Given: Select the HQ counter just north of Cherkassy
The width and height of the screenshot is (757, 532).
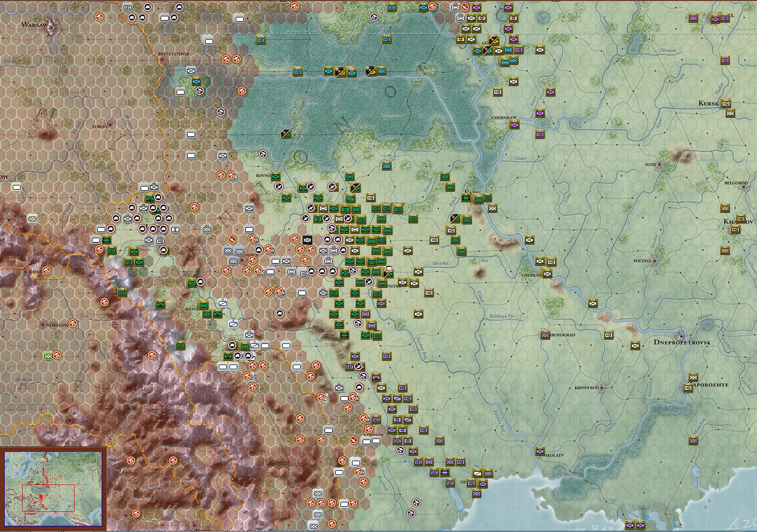Looking at the screenshot, I should tap(551, 262).
